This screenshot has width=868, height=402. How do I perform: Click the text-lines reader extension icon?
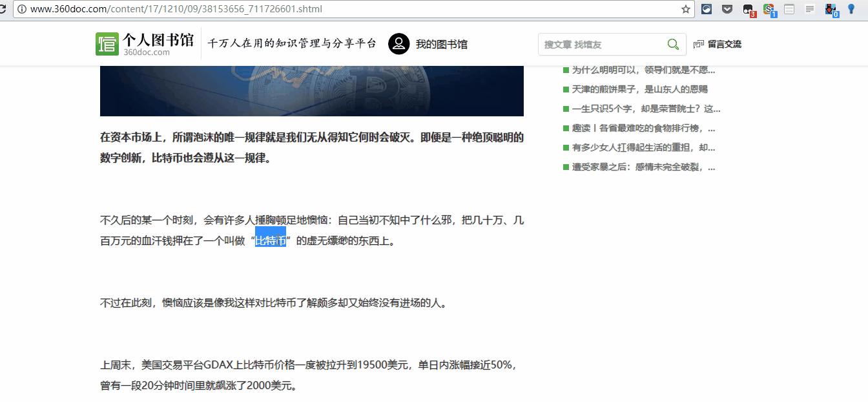810,9
